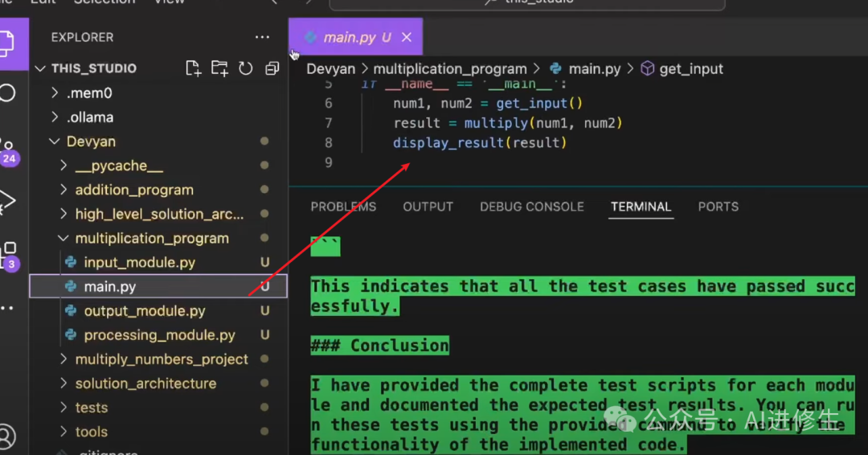This screenshot has height=455, width=868.
Task: Click main.py in the breadcrumb
Action: coord(595,68)
